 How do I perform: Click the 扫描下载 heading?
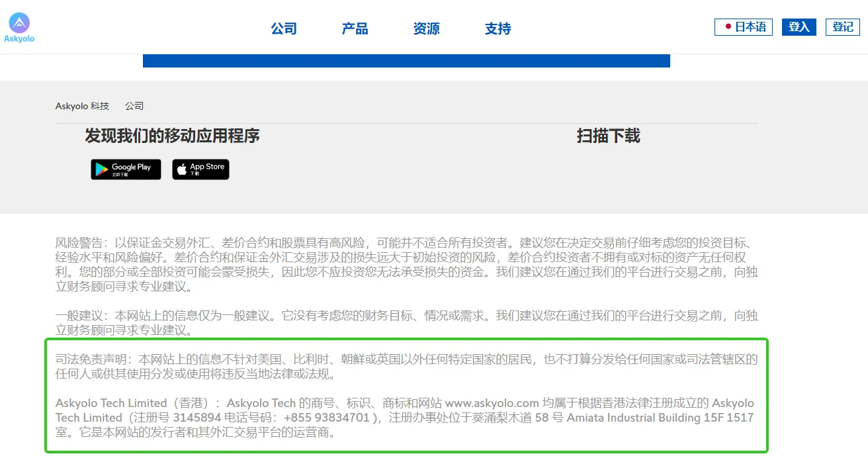pyautogui.click(x=609, y=136)
